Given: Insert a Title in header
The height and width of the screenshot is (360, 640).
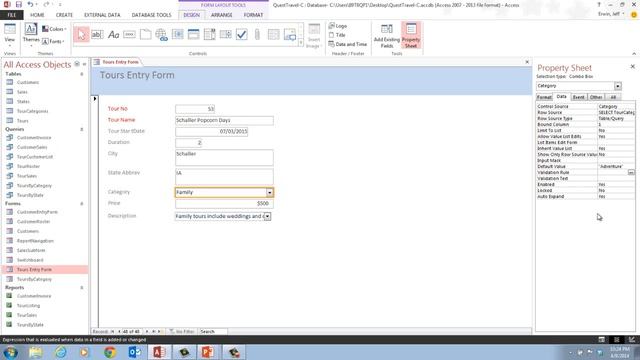Looking at the screenshot, I should pyautogui.click(x=337, y=35).
